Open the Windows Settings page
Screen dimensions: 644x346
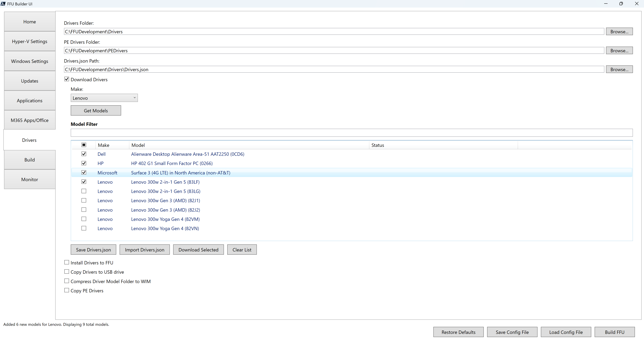coord(30,61)
